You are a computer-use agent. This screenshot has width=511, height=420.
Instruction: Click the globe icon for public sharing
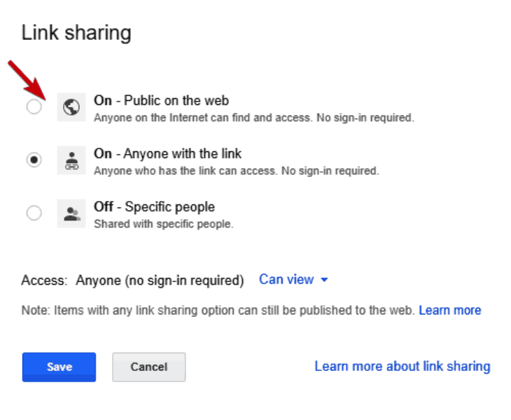pyautogui.click(x=71, y=107)
